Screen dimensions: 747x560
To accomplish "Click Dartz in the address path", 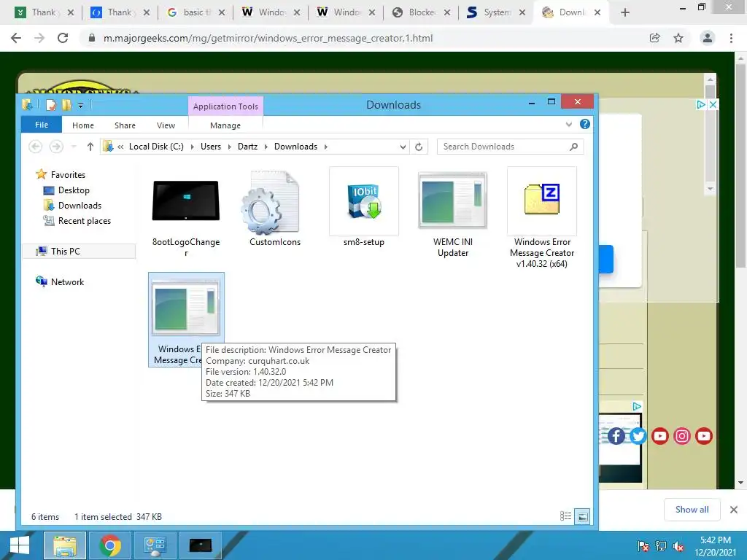I will pos(248,147).
